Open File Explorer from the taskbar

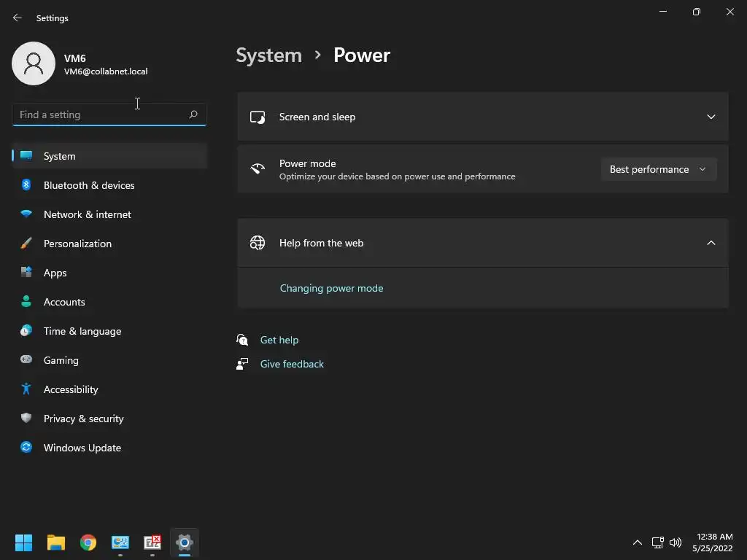(55, 542)
